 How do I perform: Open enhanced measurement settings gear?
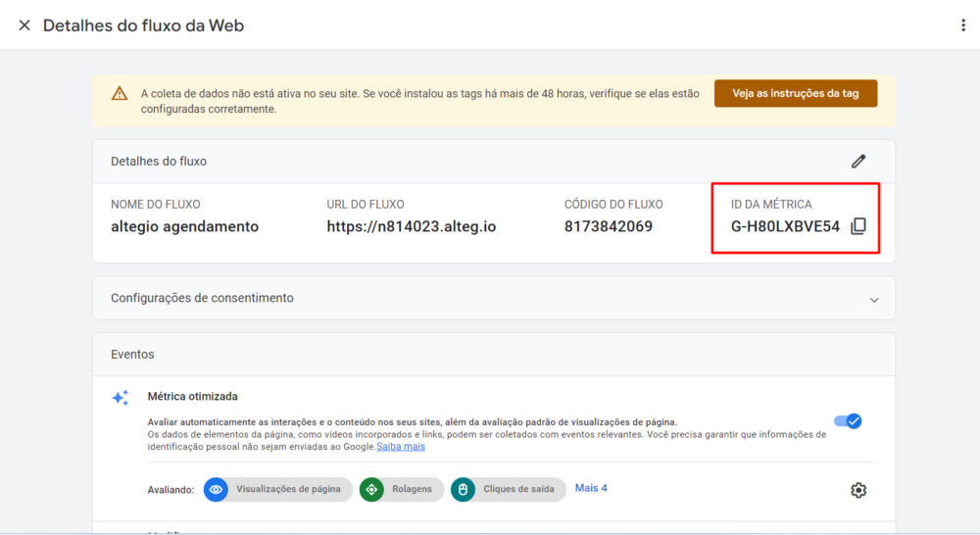858,490
